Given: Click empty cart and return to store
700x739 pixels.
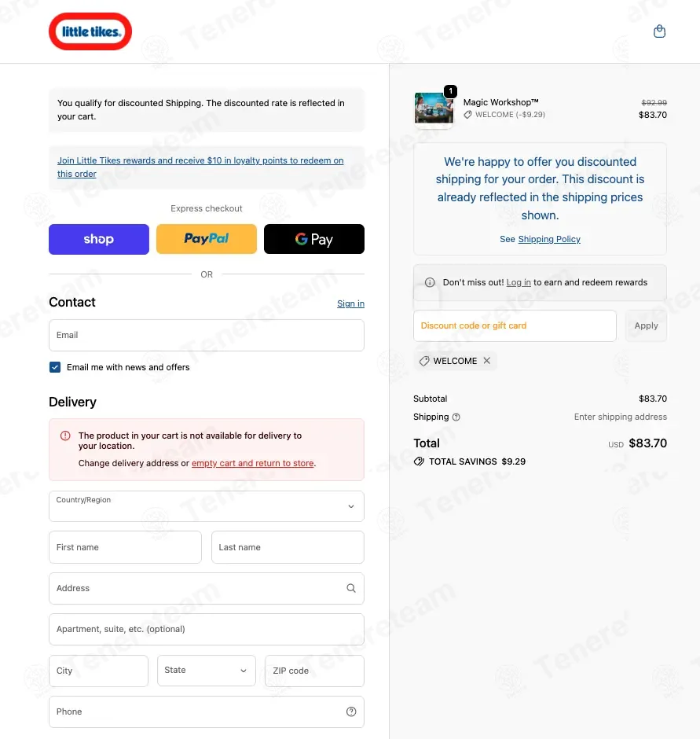Looking at the screenshot, I should [x=252, y=463].
